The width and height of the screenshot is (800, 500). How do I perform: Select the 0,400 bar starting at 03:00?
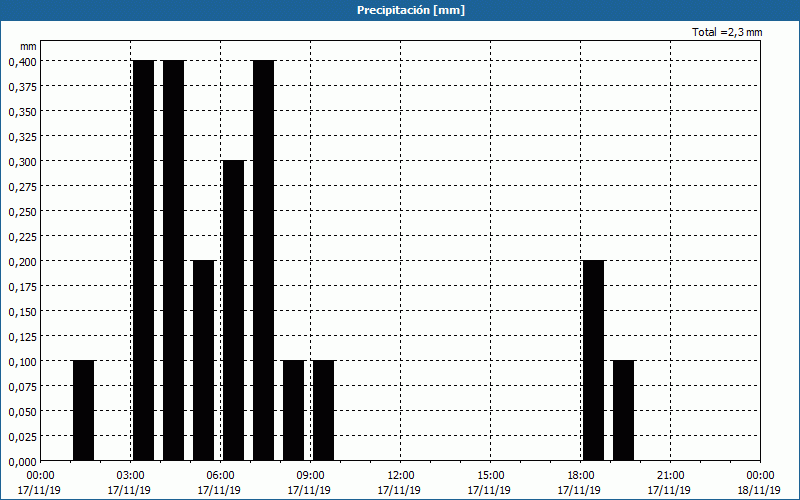[143, 261]
